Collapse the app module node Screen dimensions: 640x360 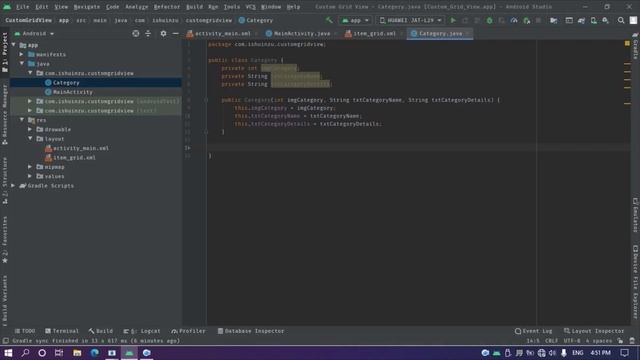[14, 45]
